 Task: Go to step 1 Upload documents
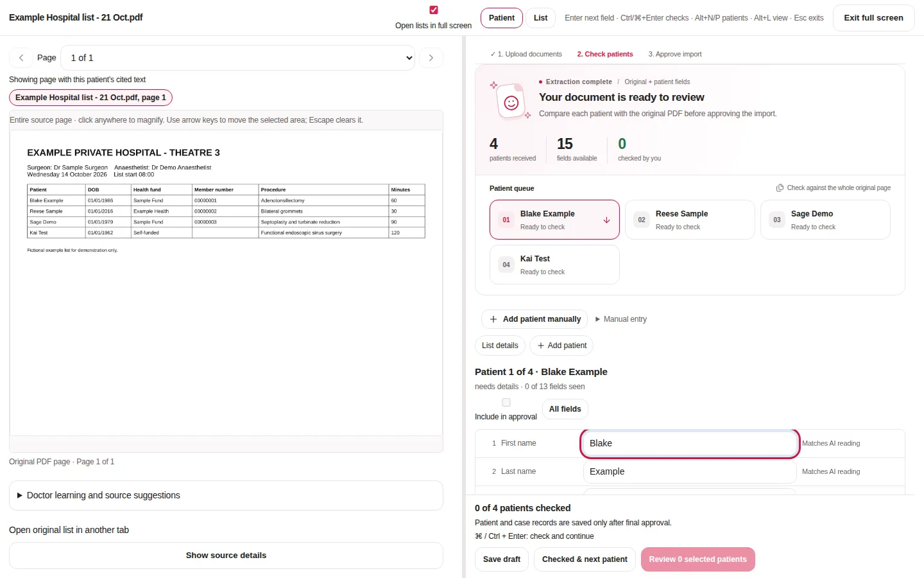pyautogui.click(x=526, y=54)
